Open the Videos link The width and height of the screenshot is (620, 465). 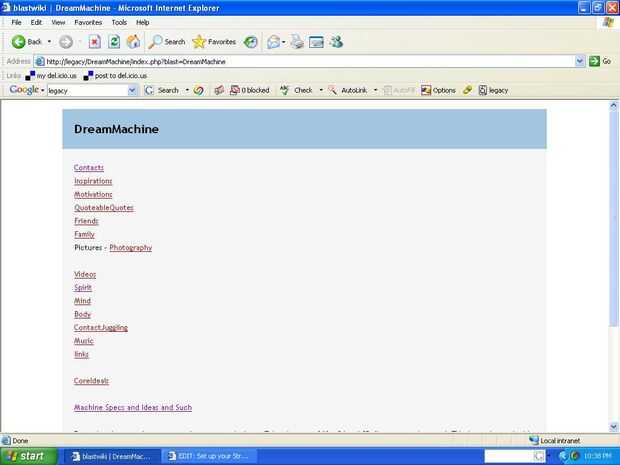click(85, 274)
